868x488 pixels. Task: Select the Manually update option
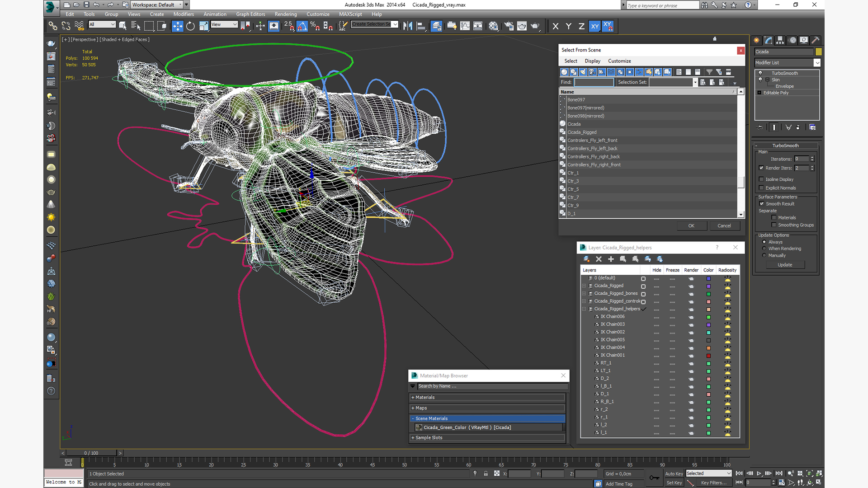pyautogui.click(x=764, y=255)
